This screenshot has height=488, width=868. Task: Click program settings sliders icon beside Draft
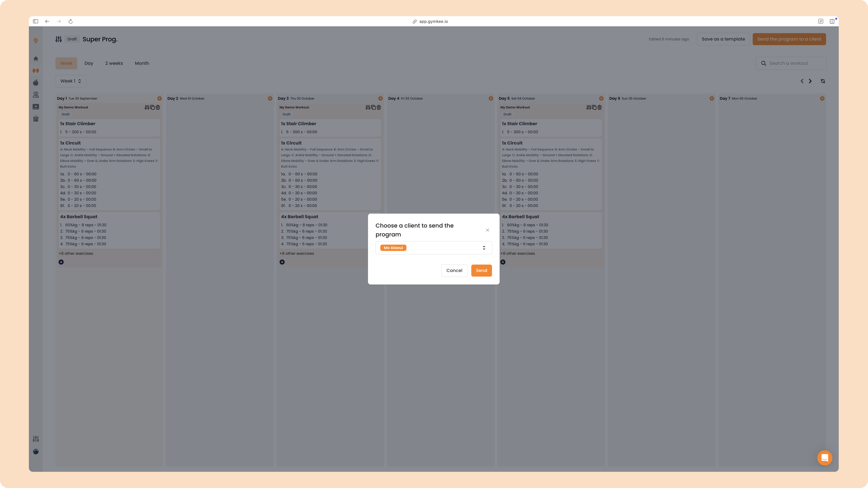tap(59, 39)
